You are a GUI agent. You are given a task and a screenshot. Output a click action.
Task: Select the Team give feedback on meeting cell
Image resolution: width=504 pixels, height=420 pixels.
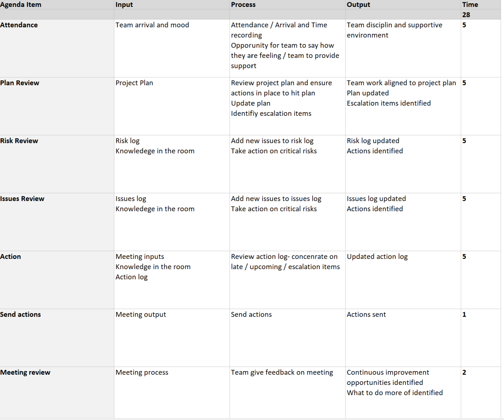pos(282,372)
